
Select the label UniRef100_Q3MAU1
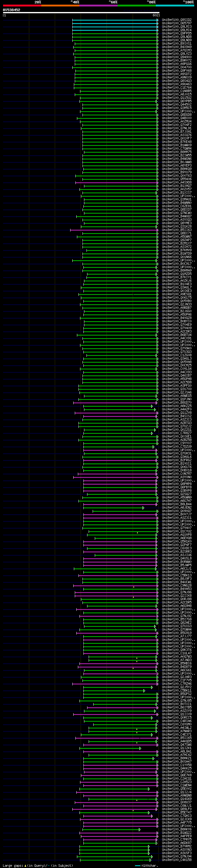coord(177,200)
